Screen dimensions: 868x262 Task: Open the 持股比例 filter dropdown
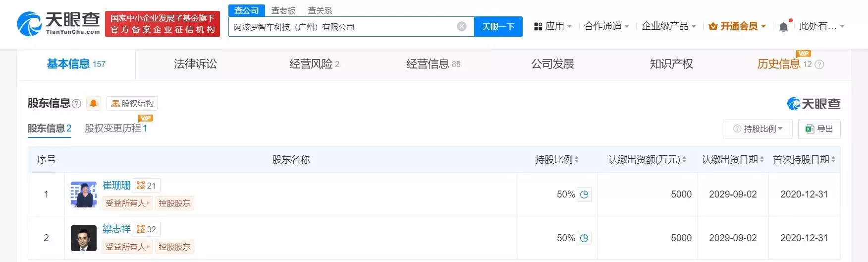(x=759, y=129)
